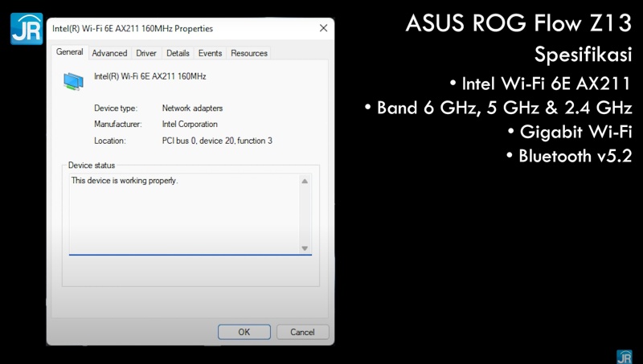Open the Driver tab
This screenshot has height=364, width=643.
(x=146, y=53)
